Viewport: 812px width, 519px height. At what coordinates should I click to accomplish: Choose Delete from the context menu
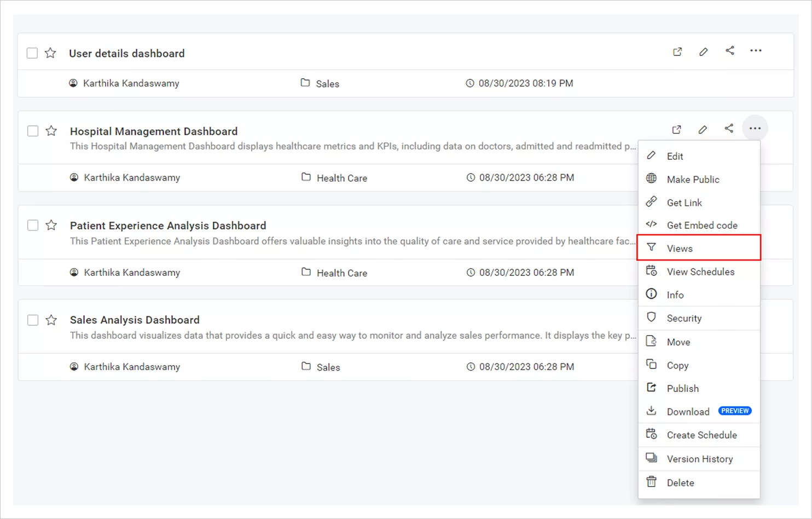[x=699, y=483]
